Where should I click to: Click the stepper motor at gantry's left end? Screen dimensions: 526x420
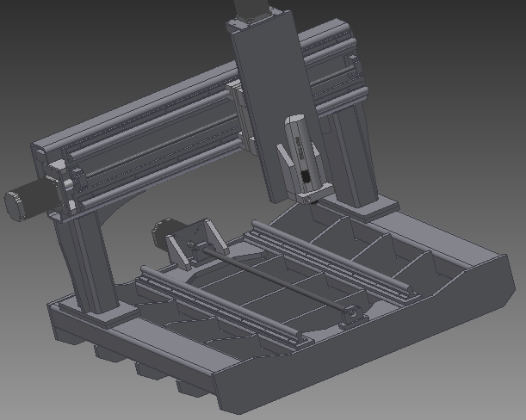tap(32, 201)
